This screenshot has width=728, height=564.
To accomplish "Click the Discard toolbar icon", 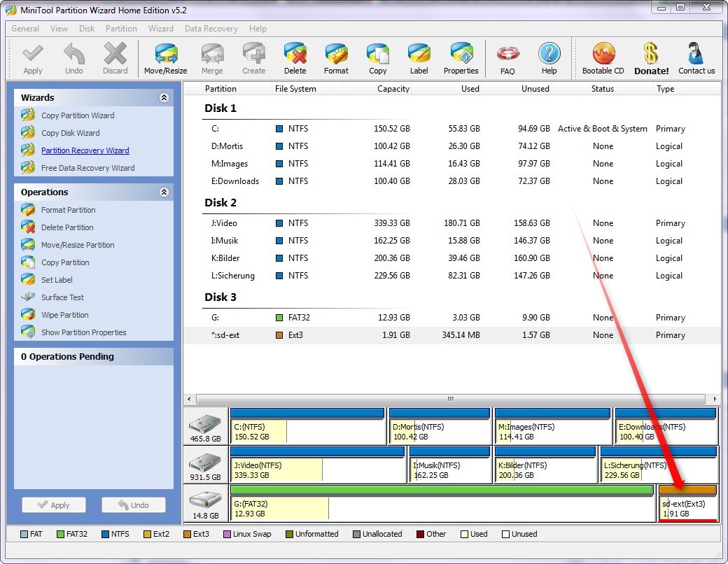I will 115,59.
